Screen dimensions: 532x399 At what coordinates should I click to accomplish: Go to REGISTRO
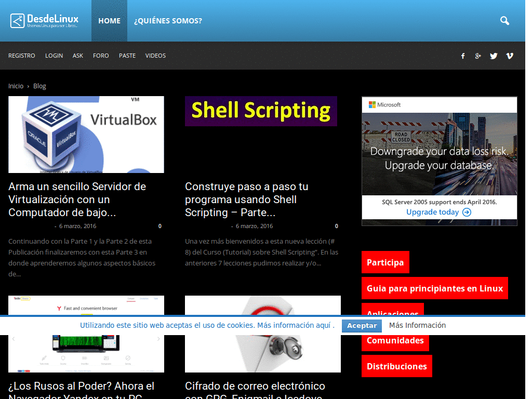coord(22,56)
